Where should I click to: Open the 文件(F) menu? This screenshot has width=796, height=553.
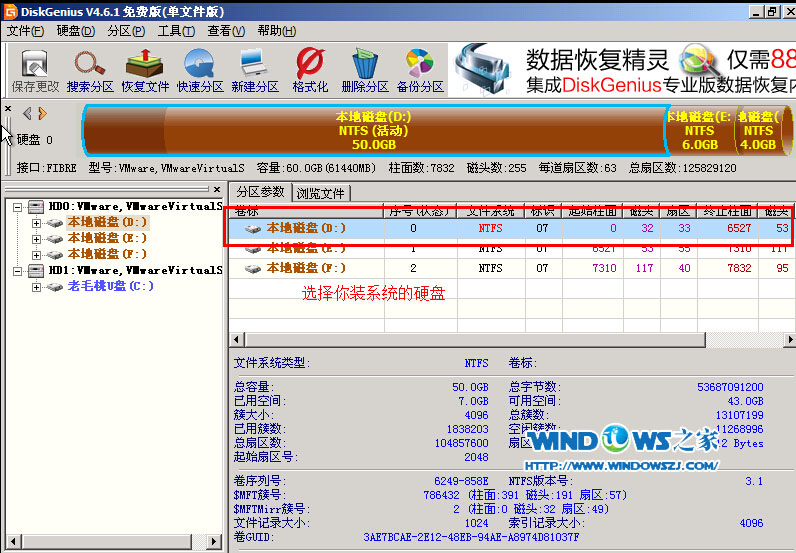pyautogui.click(x=27, y=30)
